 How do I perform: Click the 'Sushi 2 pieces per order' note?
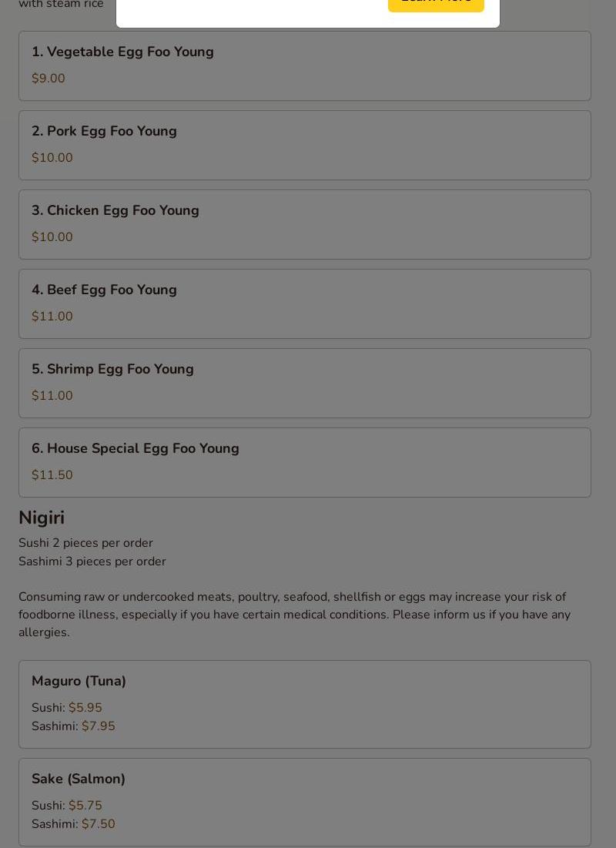pos(85,543)
